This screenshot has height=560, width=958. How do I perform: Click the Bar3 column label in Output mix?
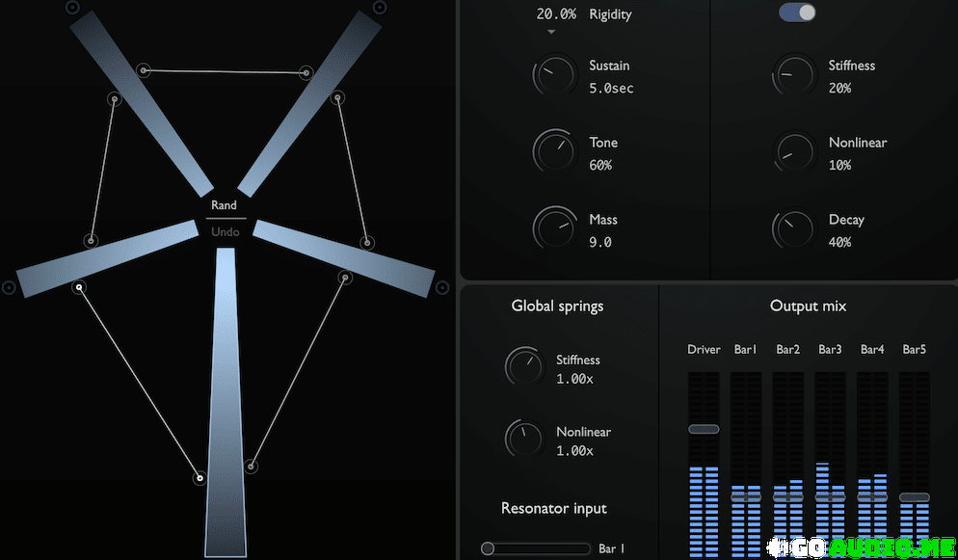(x=831, y=349)
